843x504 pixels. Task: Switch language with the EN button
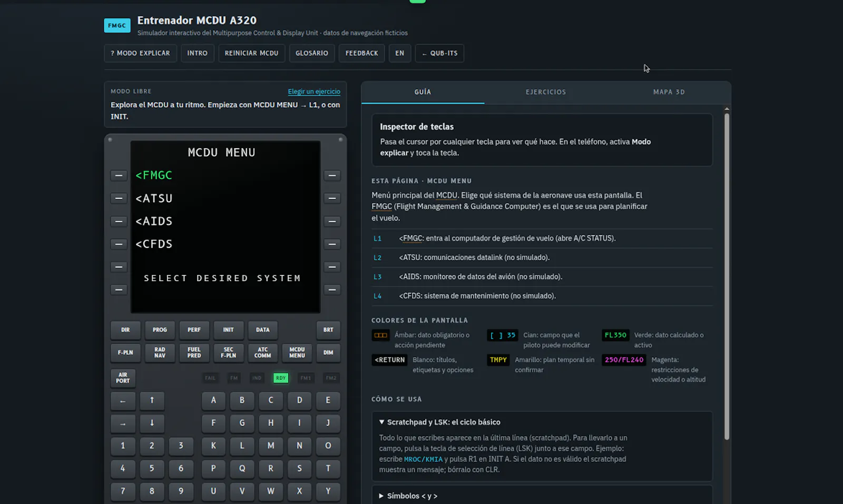[400, 53]
